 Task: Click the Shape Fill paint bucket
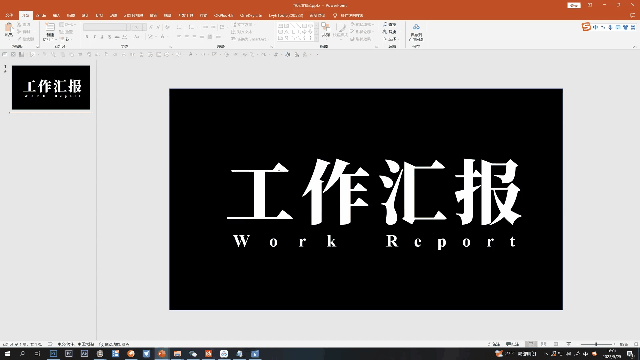point(353,24)
